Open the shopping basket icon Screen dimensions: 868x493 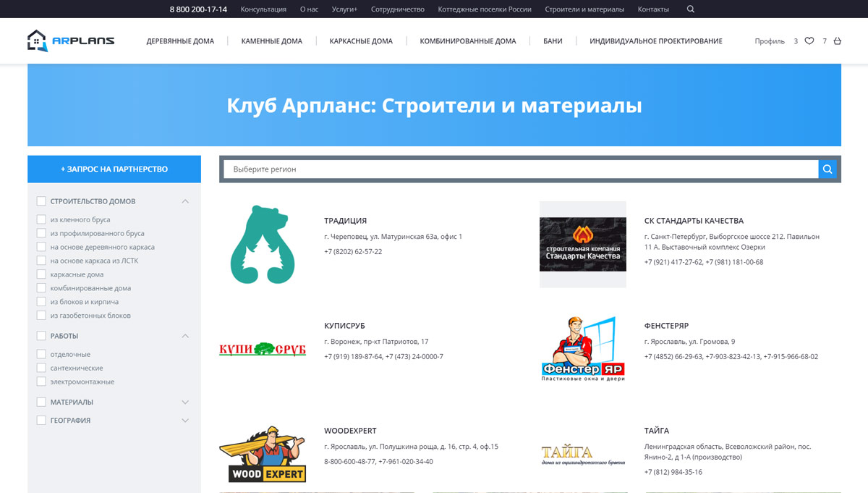click(x=838, y=41)
